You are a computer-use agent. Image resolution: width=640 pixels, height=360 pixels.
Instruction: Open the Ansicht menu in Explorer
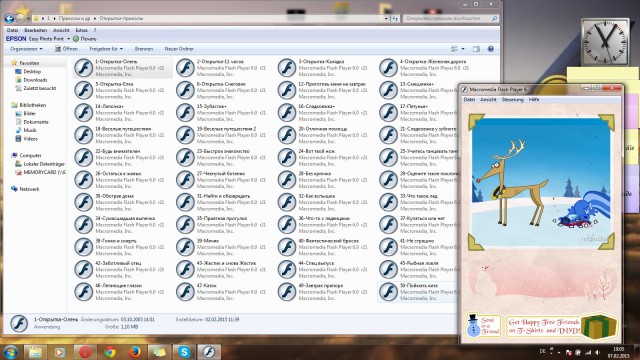click(61, 30)
